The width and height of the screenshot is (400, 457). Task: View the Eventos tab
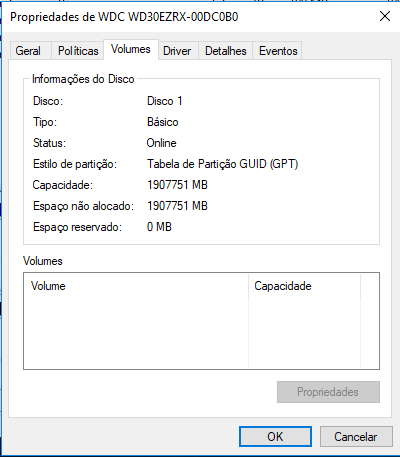coord(278,51)
